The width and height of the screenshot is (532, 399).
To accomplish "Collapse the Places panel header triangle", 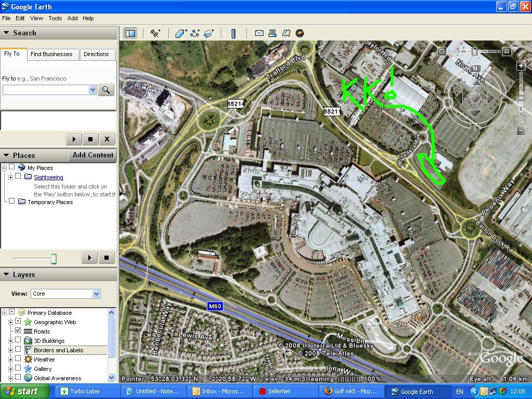I will click(6, 155).
